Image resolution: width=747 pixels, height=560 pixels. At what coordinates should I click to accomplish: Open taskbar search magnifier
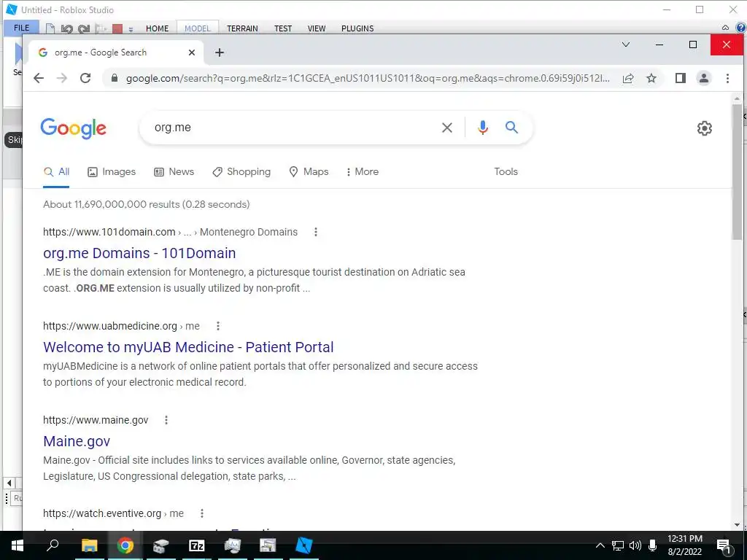pyautogui.click(x=53, y=545)
